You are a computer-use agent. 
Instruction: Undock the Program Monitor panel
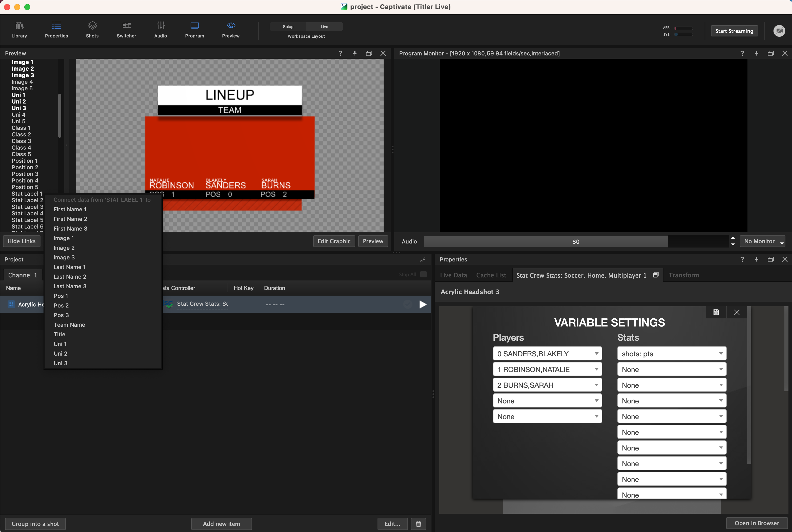pyautogui.click(x=771, y=53)
